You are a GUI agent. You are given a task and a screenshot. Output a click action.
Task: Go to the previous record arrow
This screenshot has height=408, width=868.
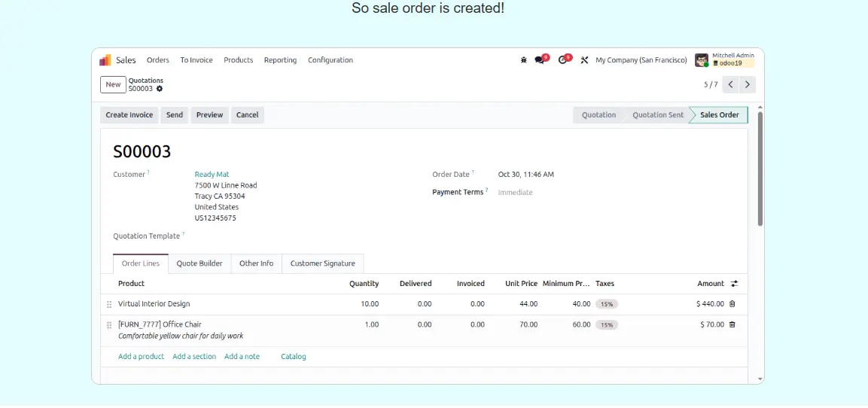[730, 85]
